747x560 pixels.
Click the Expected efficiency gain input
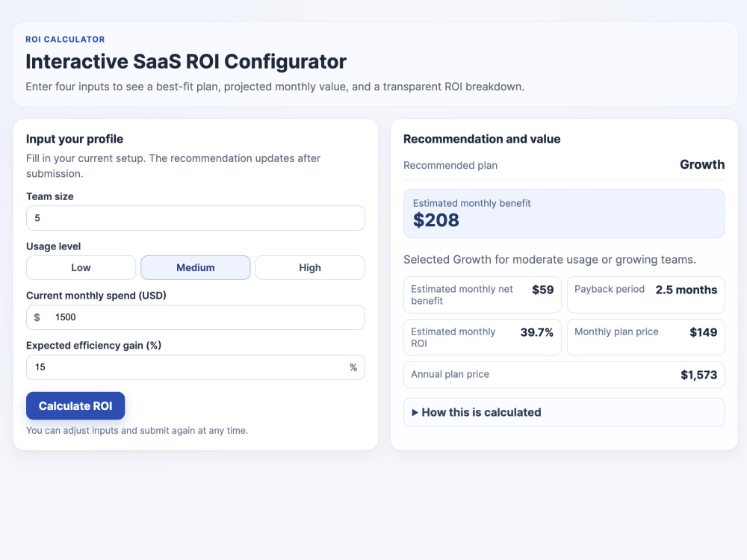[195, 367]
